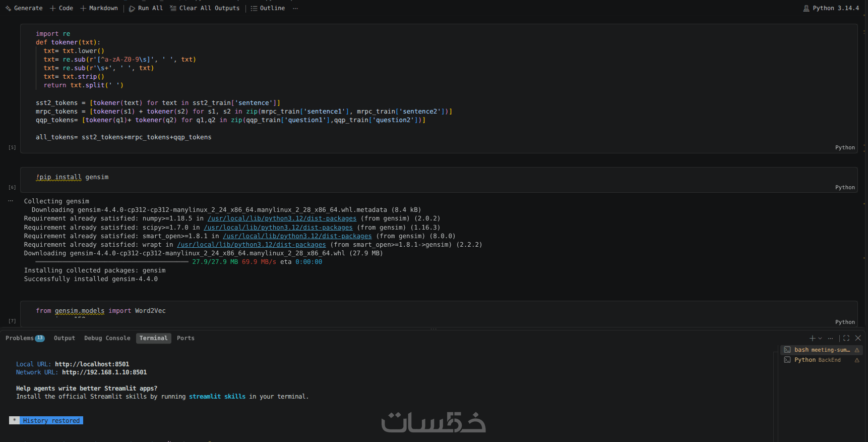Click the "return txt.split(' ')" line
This screenshot has width=868, height=442.
84,85
